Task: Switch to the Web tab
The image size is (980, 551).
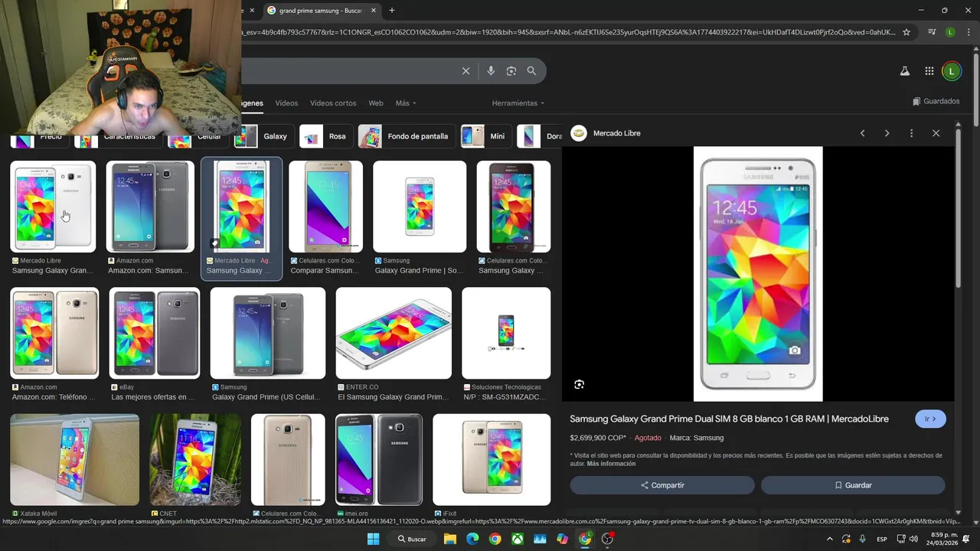Action: 376,103
